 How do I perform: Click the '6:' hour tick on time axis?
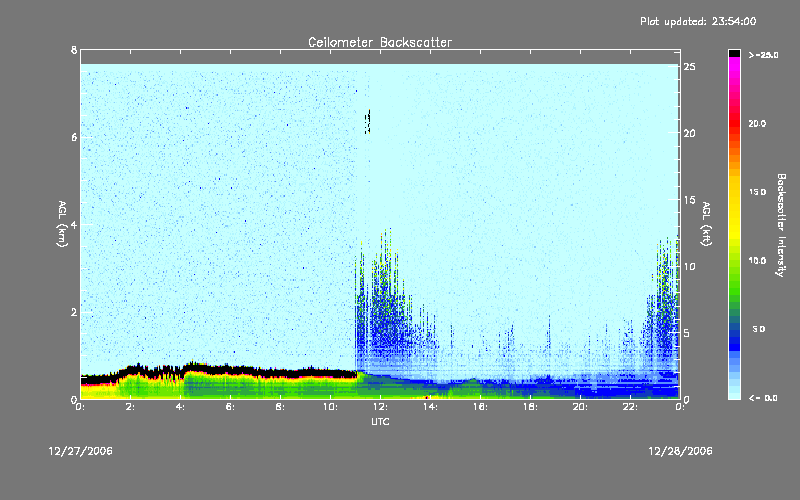click(230, 407)
